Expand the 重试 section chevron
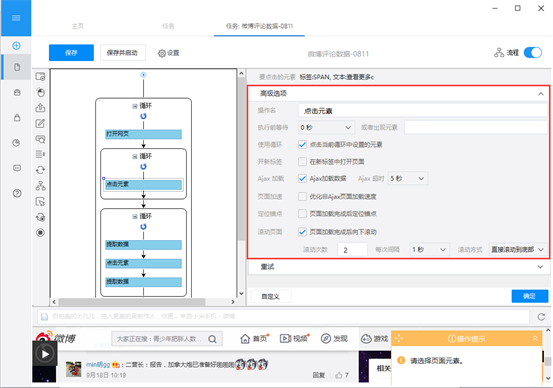This screenshot has width=553, height=388. [540, 267]
